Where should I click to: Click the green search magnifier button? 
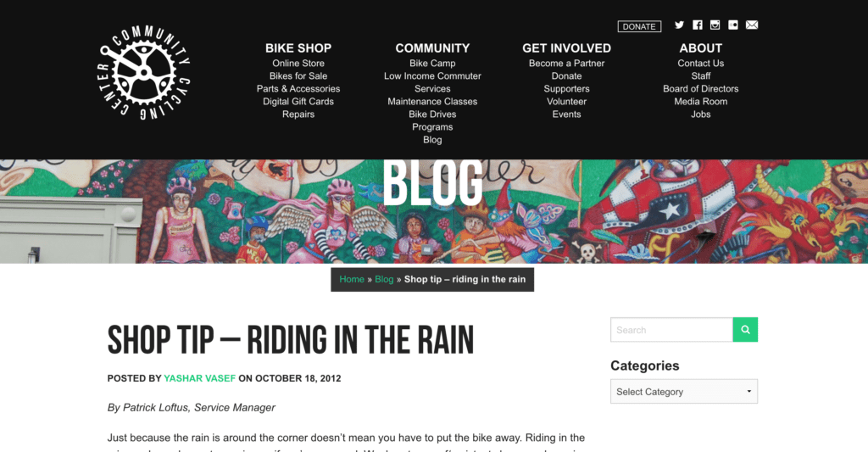(745, 330)
